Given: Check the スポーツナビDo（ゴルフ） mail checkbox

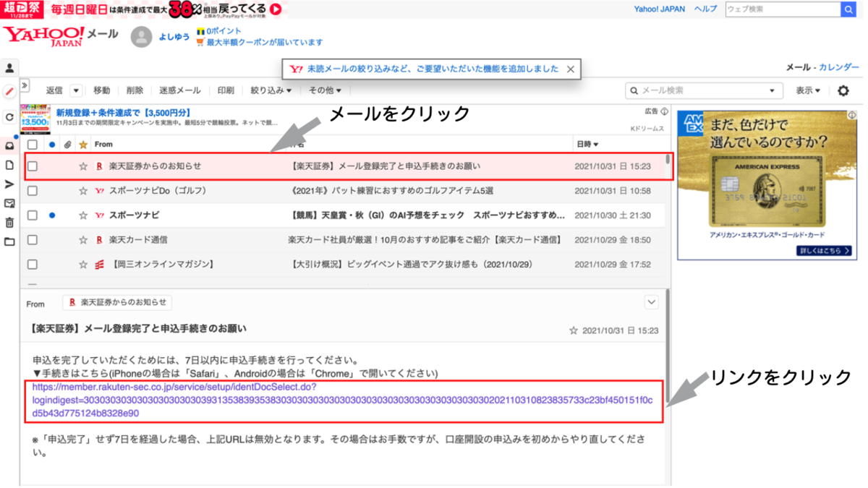Looking at the screenshot, I should (x=33, y=191).
